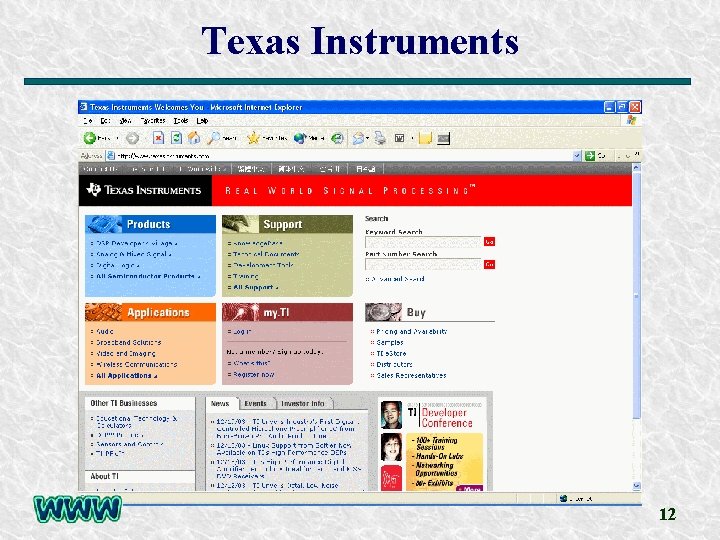Open the Audio applications link

(x=105, y=332)
